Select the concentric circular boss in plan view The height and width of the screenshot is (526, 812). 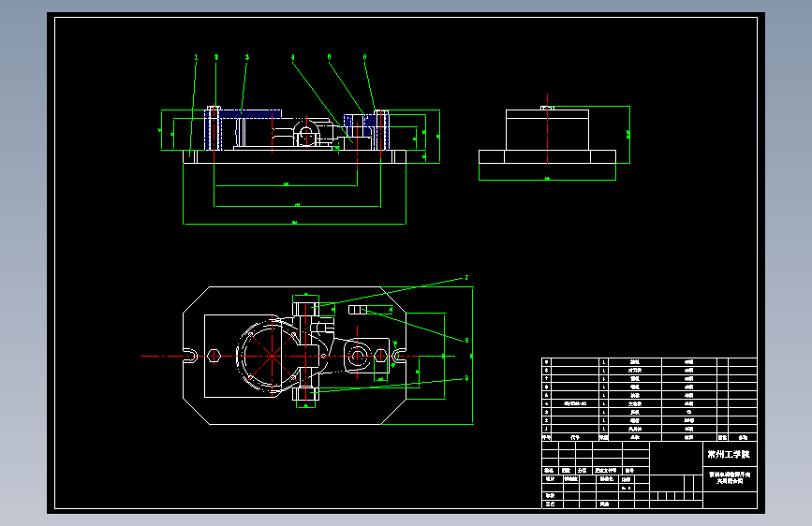pyautogui.click(x=356, y=356)
